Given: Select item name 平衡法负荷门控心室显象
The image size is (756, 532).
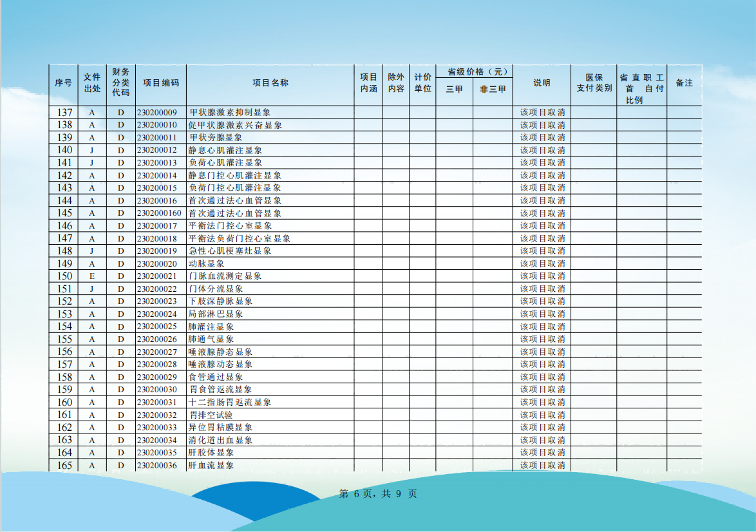Looking at the screenshot, I should click(x=240, y=239).
